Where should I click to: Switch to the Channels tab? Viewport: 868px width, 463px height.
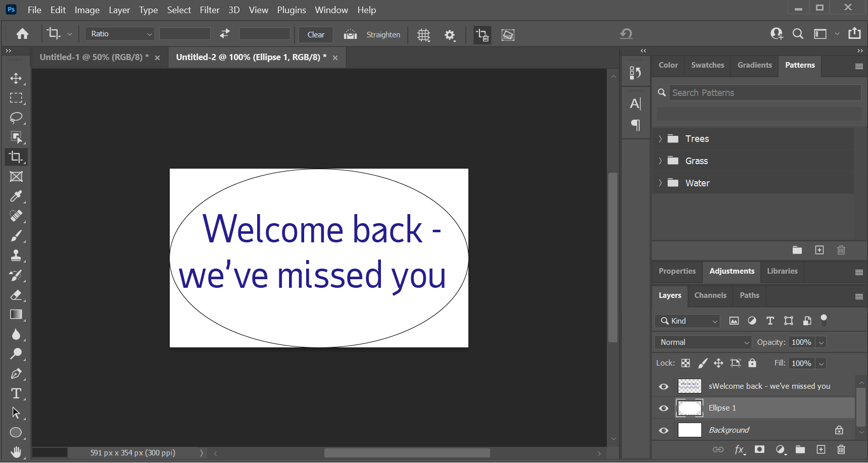point(710,295)
